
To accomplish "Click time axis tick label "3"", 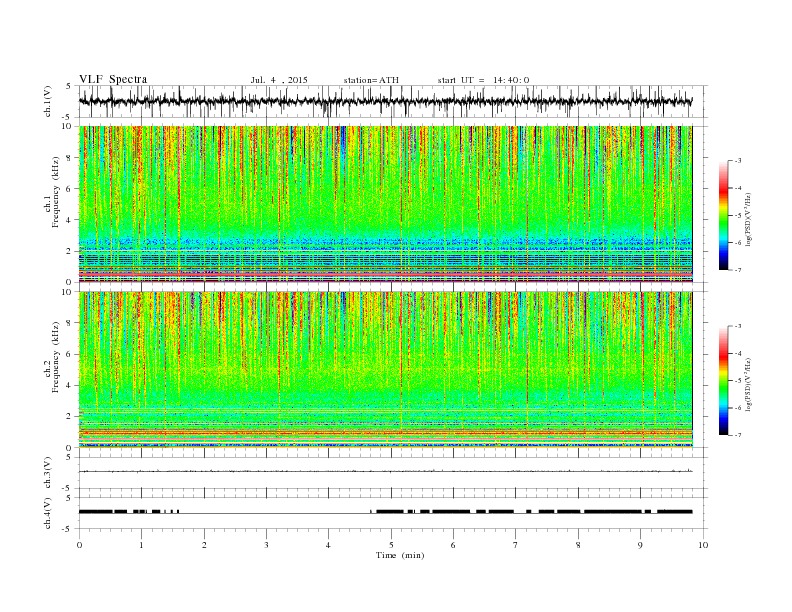I will (x=266, y=545).
